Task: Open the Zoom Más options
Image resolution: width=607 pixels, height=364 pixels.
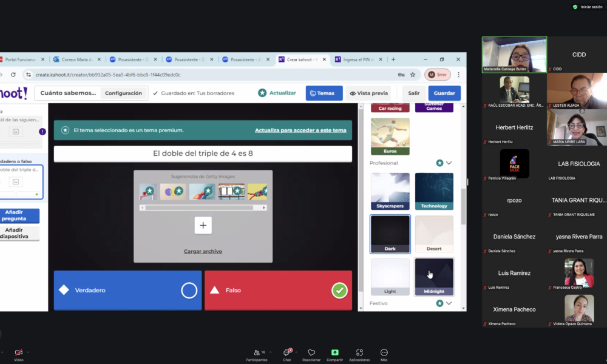Action: click(x=384, y=355)
